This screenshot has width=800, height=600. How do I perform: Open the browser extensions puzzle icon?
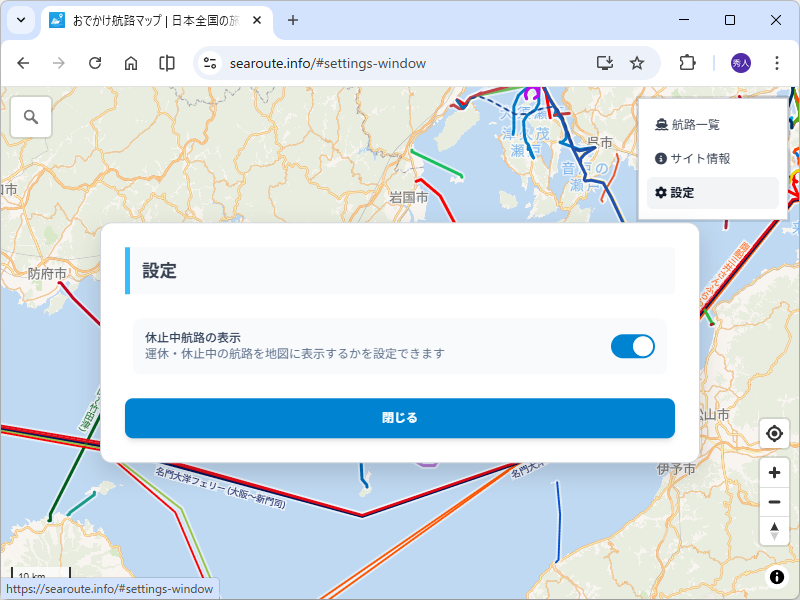(687, 62)
